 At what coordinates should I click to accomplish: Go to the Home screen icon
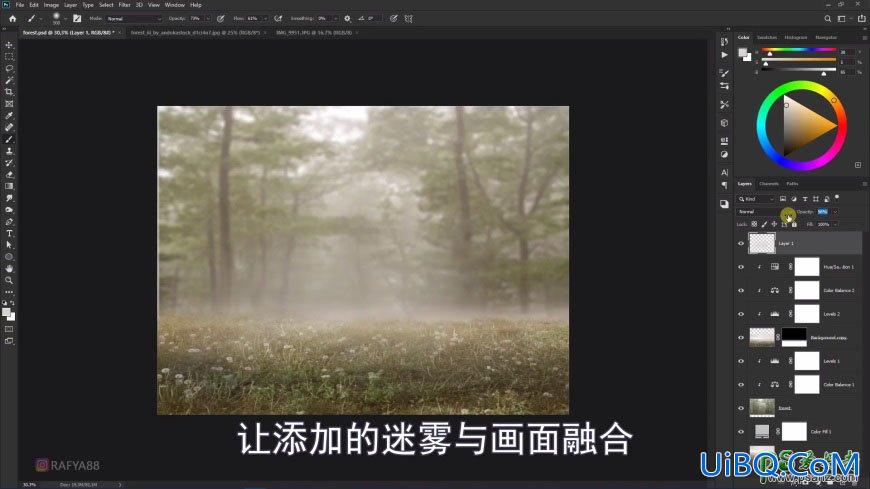[12, 18]
